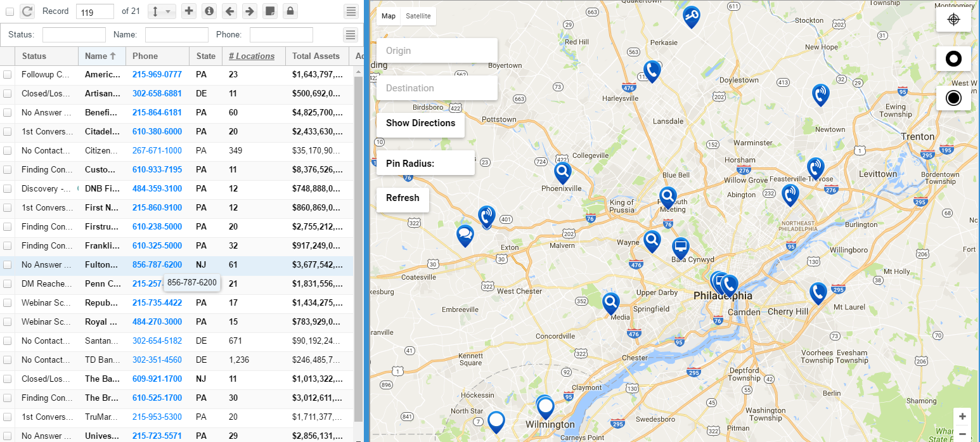Select the monitor pin at Bala Cynwyd

pyautogui.click(x=680, y=249)
